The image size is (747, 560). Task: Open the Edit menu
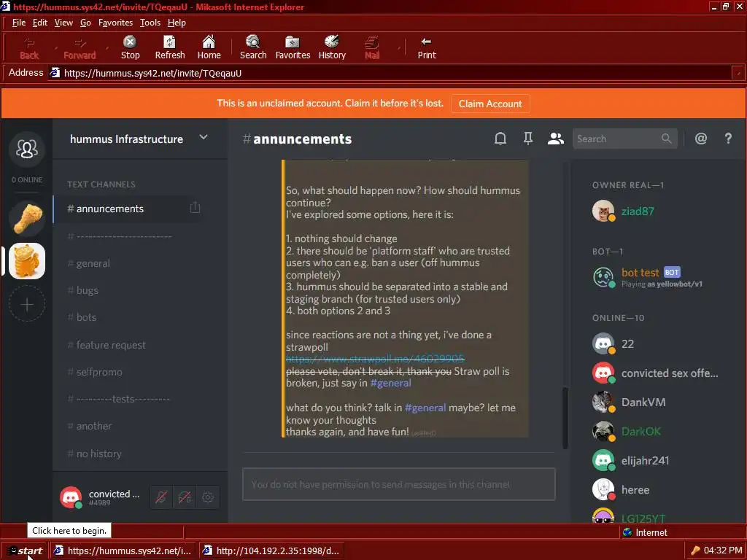(39, 23)
